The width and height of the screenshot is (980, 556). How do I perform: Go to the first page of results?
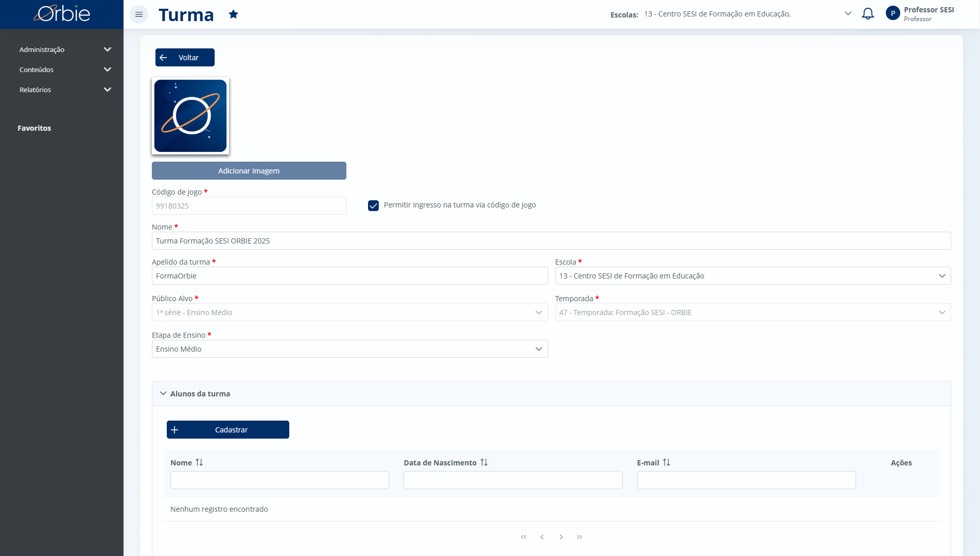[x=523, y=537]
